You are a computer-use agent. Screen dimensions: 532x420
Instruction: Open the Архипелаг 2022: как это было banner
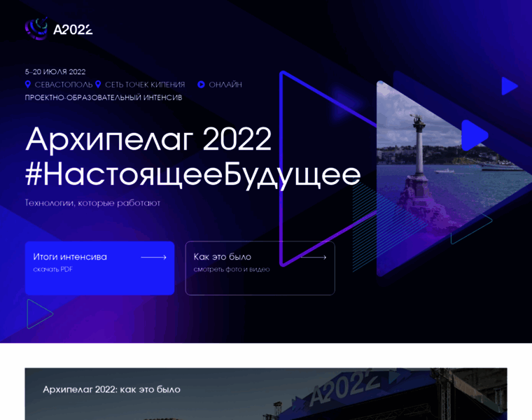point(266,394)
